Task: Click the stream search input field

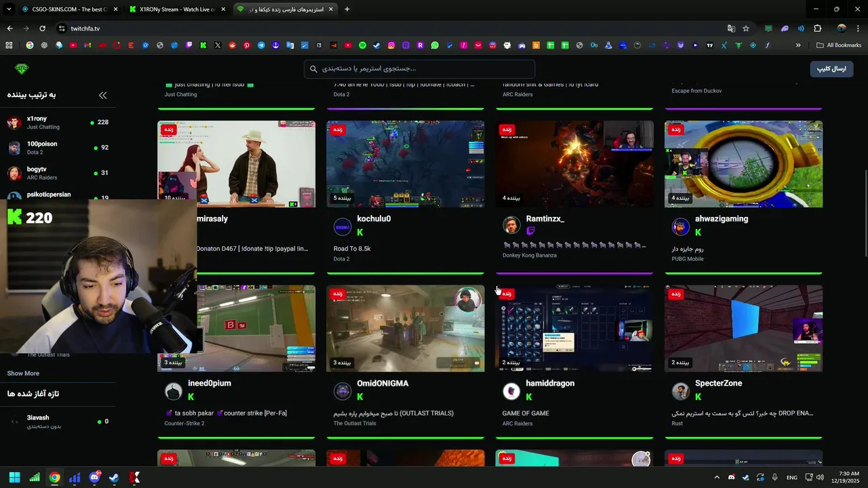Action: click(x=419, y=68)
